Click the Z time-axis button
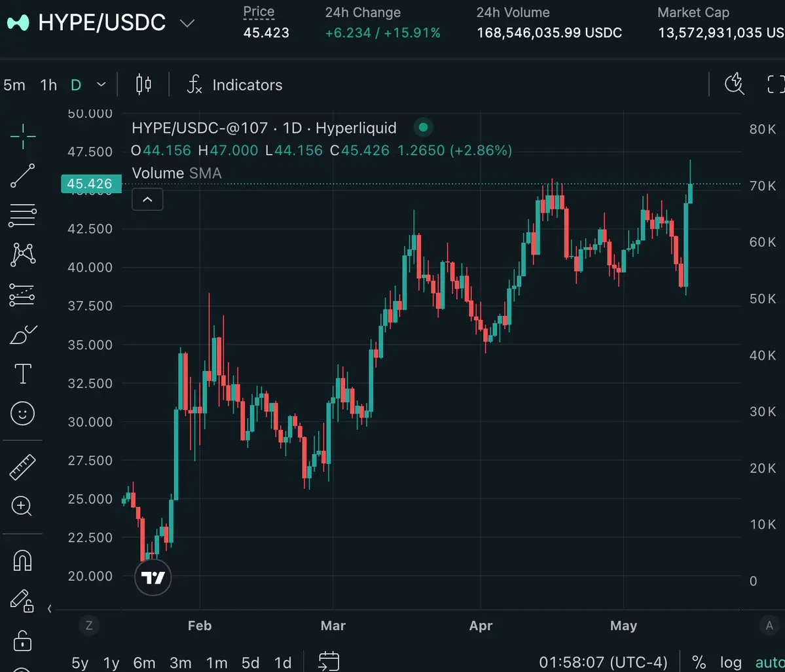 89,626
